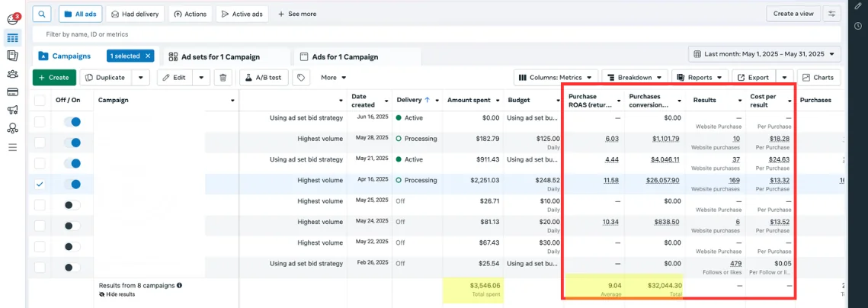Open notifications icon with badge 3
868x308 pixels.
pos(13,20)
